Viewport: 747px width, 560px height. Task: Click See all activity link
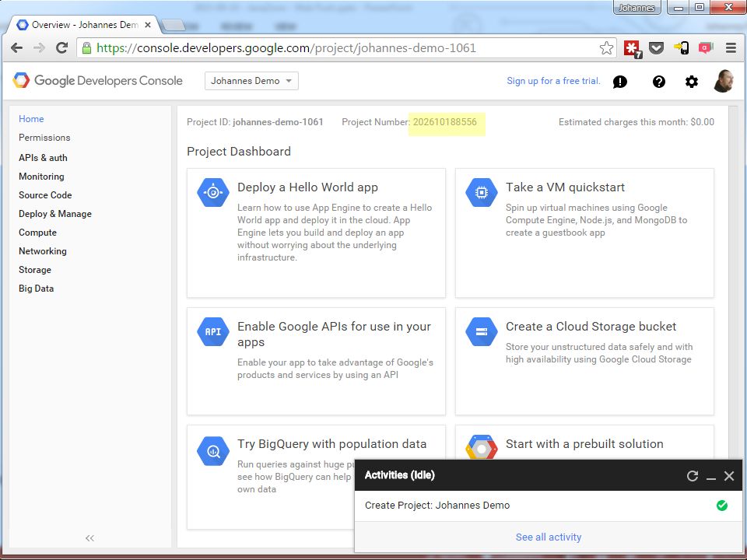(x=549, y=537)
